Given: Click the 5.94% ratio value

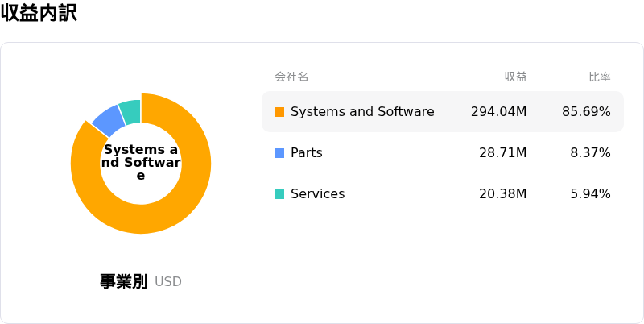Looking at the screenshot, I should [x=590, y=194].
